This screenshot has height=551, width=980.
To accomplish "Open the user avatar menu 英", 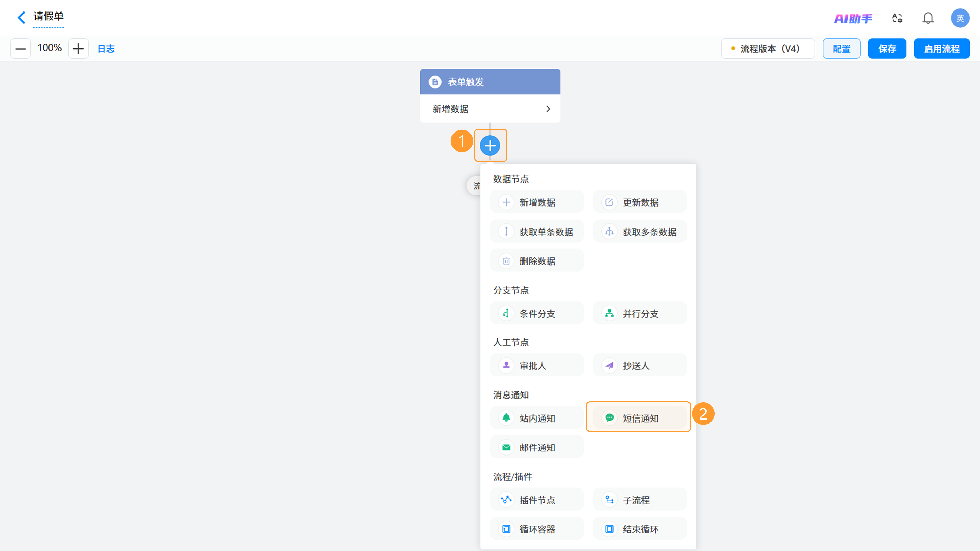I will point(960,18).
